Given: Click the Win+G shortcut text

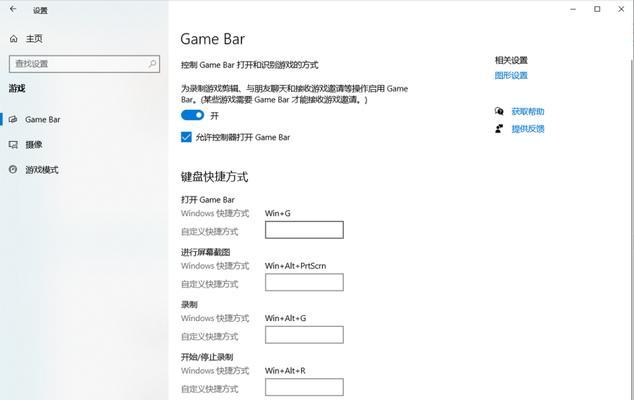Looking at the screenshot, I should tap(278, 213).
